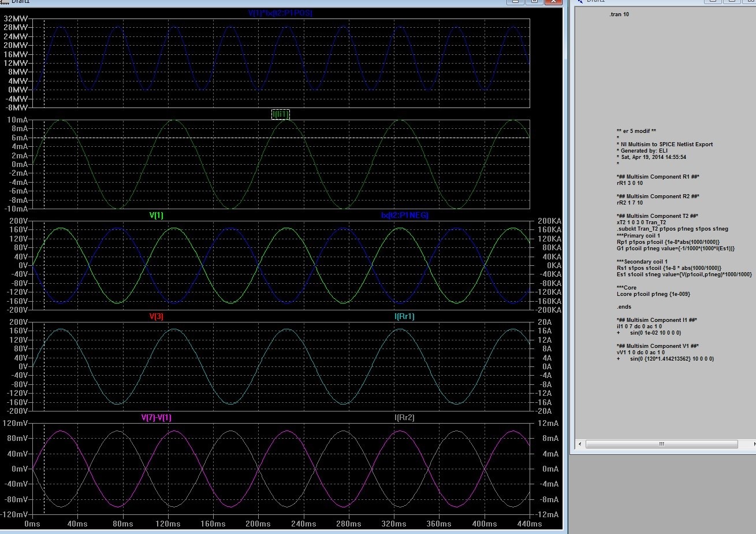Click the green V(1) trace label

click(156, 216)
